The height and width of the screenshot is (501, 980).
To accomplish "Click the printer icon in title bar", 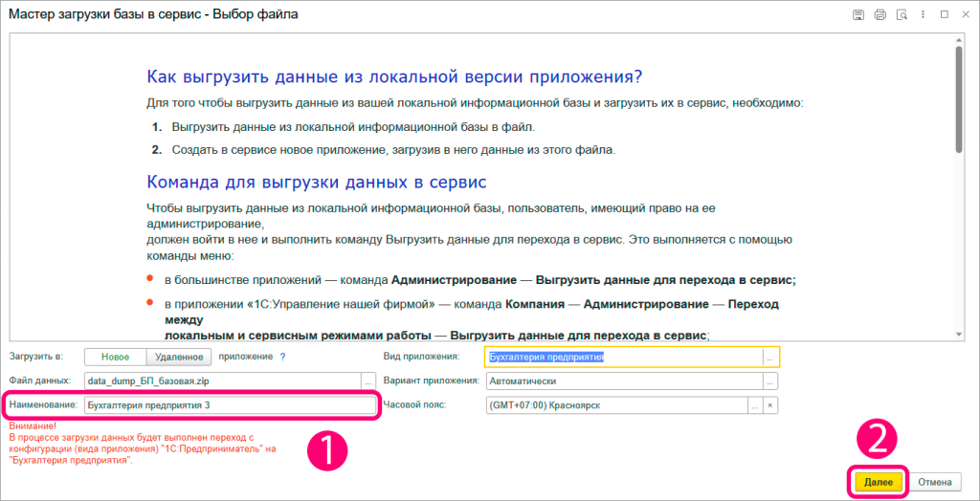I will [879, 14].
